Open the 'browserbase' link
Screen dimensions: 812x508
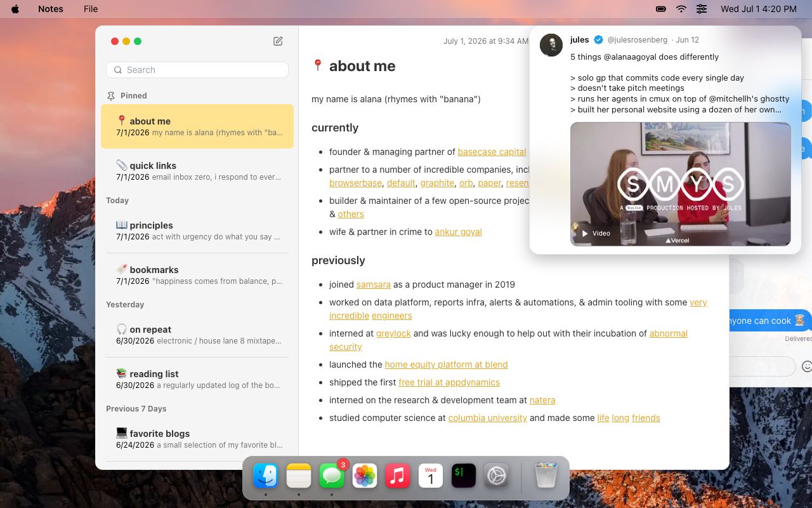(x=355, y=183)
